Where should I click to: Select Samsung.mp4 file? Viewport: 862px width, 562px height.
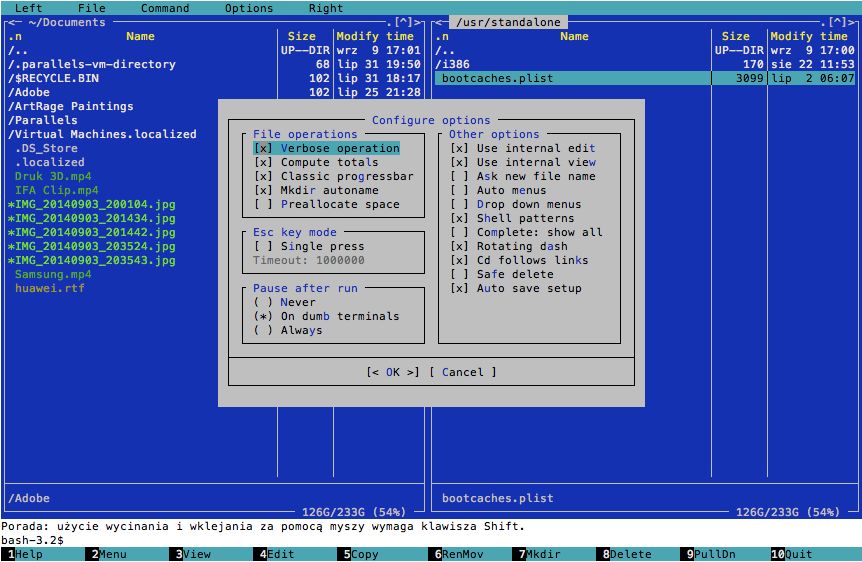coord(53,274)
